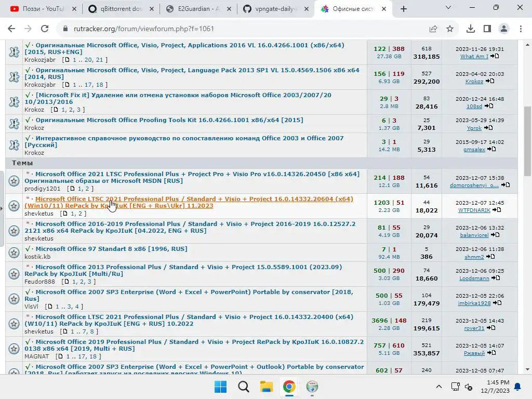This screenshot has width=532, height=399.
Task: Close the qBittorrent tab
Action: 152,9
